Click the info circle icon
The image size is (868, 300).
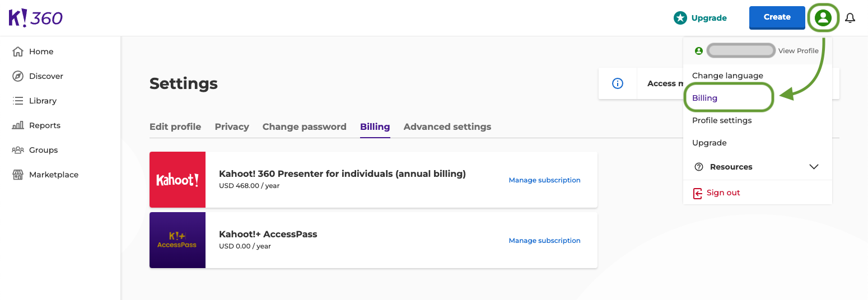(x=618, y=83)
